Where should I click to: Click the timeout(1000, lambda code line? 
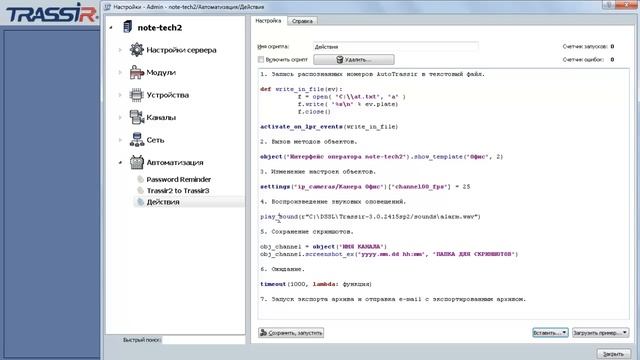[316, 284]
